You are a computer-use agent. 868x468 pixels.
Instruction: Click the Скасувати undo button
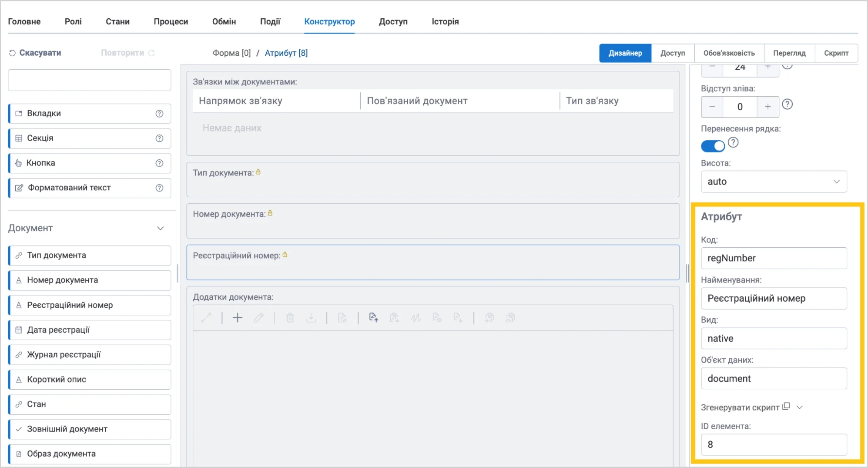point(35,53)
